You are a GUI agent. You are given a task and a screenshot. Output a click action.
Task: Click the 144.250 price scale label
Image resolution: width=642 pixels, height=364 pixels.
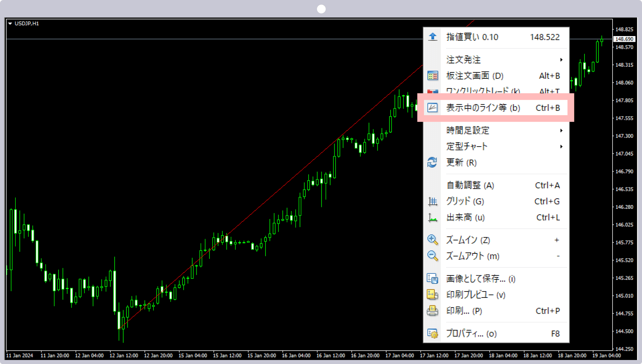point(624,349)
